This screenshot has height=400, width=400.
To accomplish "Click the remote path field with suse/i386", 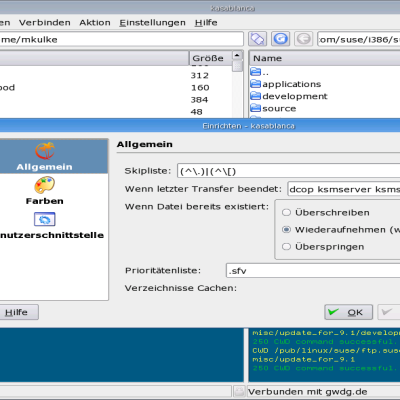I will point(359,40).
